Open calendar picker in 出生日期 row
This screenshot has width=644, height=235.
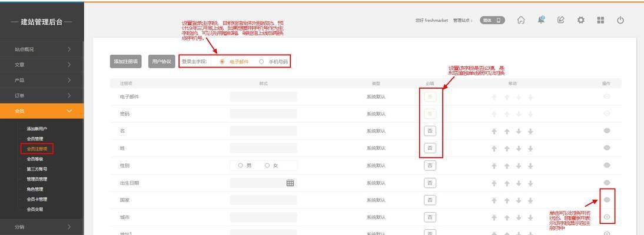point(290,183)
